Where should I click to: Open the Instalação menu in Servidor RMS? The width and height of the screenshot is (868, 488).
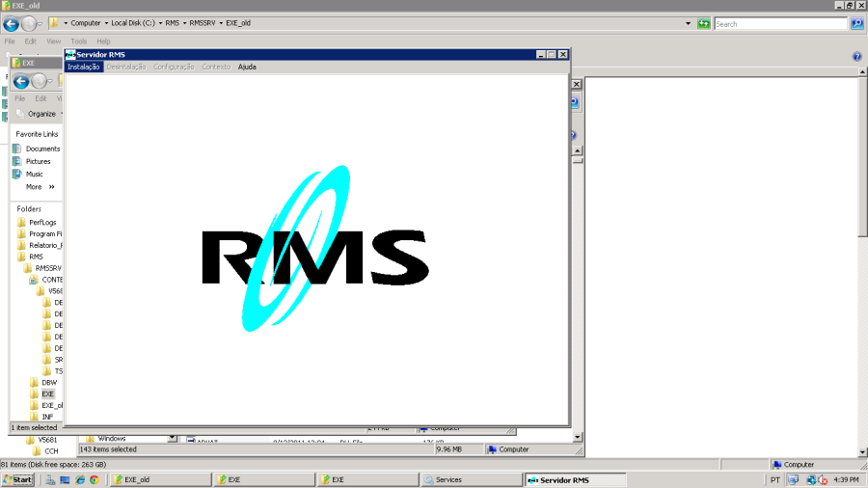pos(84,67)
